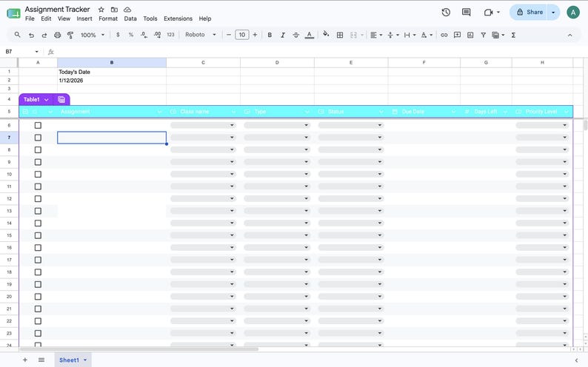Image resolution: width=588 pixels, height=367 pixels.
Task: Add a new sheet with plus button
Action: [24, 360]
